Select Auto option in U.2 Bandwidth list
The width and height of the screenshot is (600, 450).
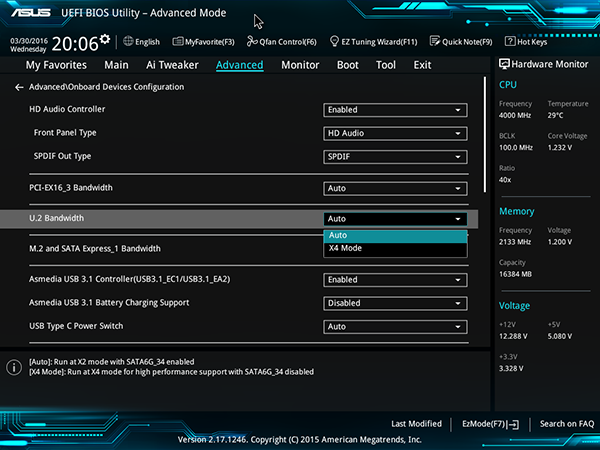tap(395, 236)
